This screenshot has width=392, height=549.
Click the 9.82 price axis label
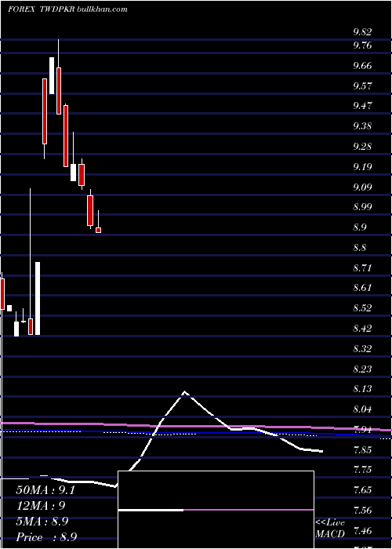pyautogui.click(x=362, y=32)
